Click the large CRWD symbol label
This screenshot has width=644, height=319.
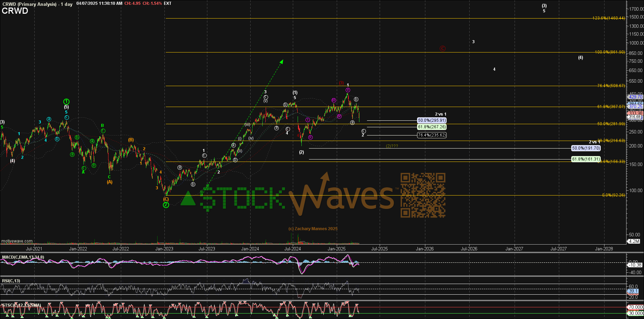click(15, 11)
